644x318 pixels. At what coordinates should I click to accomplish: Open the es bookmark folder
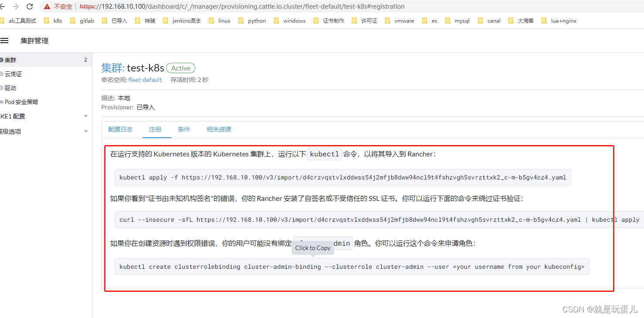[x=430, y=20]
